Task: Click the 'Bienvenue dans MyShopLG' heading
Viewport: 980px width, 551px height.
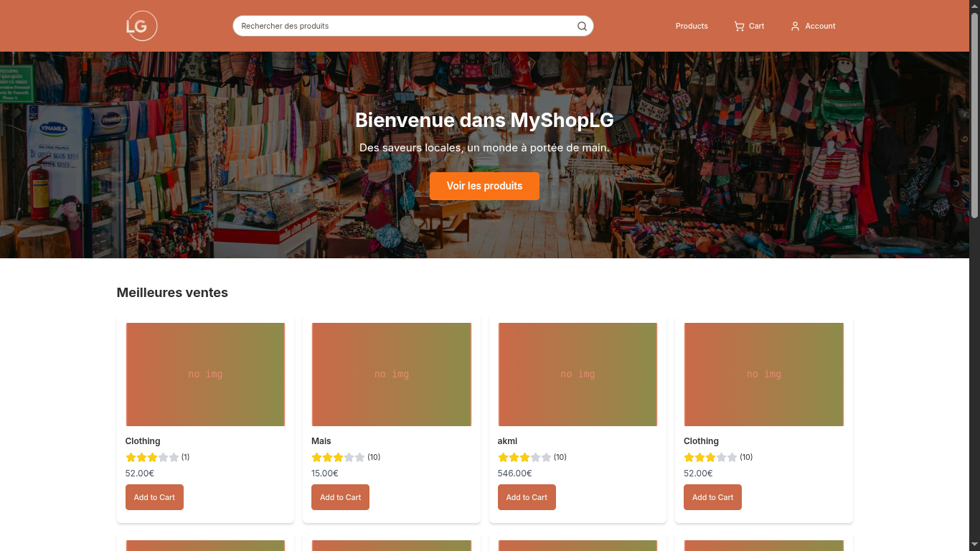Action: point(484,120)
